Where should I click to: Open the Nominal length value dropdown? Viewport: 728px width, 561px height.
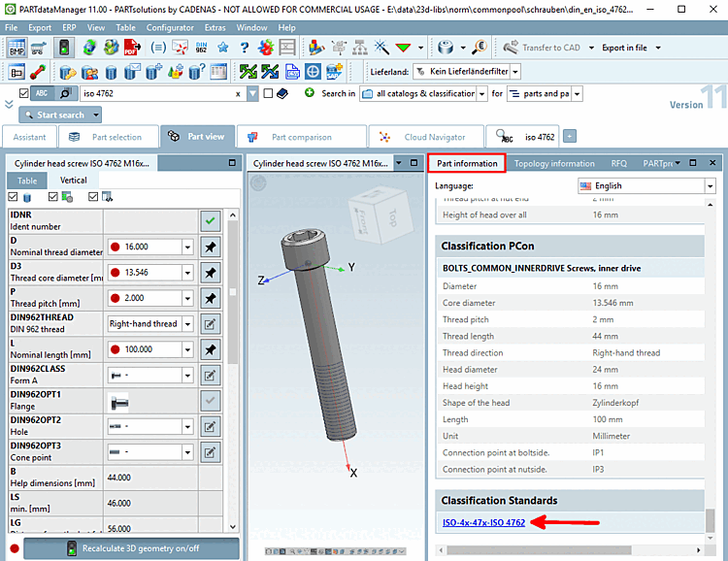tap(187, 349)
